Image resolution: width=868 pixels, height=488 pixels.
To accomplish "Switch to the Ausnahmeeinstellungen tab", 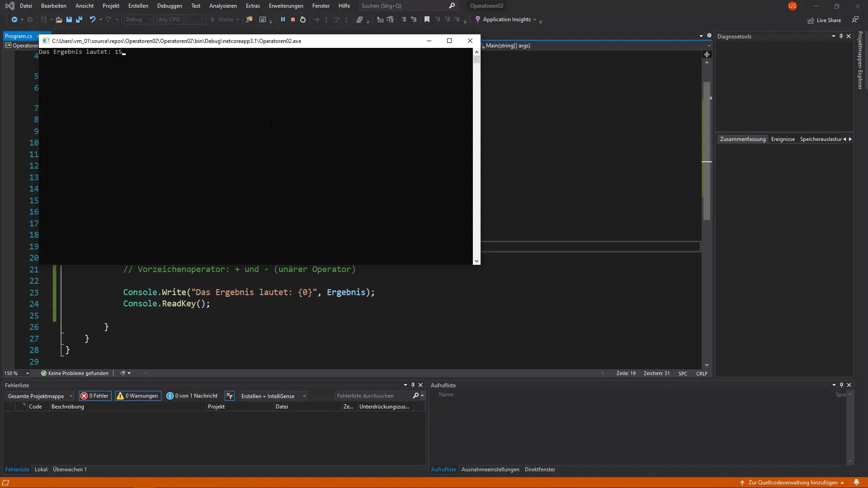I will tap(490, 469).
